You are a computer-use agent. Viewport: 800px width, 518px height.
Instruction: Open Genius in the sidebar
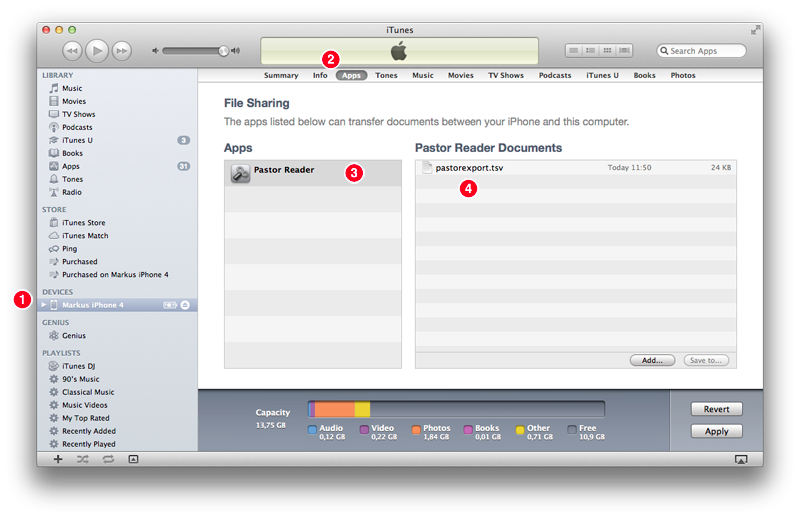pyautogui.click(x=117, y=336)
